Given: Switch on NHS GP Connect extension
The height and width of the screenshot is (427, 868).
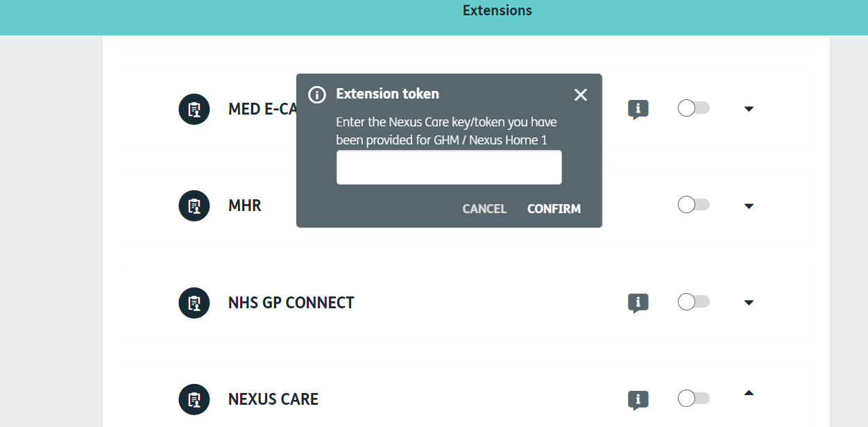Looking at the screenshot, I should coord(693,301).
